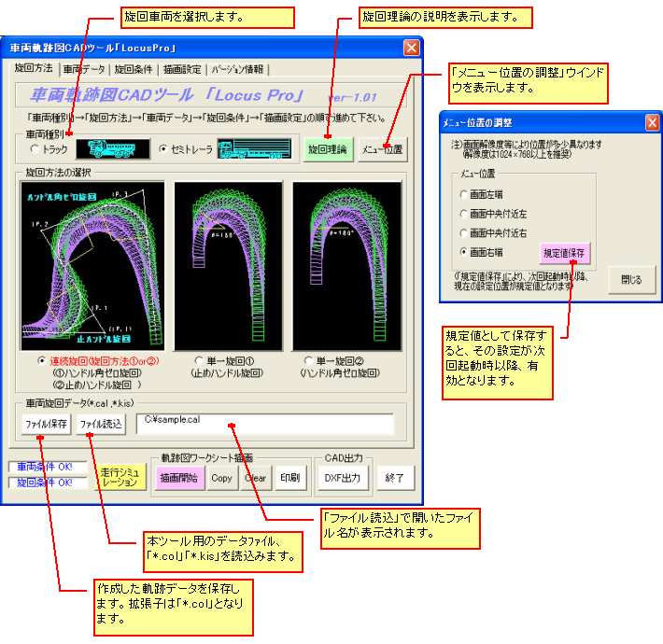663x644 pixels.
Task: Switch to the 旋回方法 tab
Action: pos(34,68)
